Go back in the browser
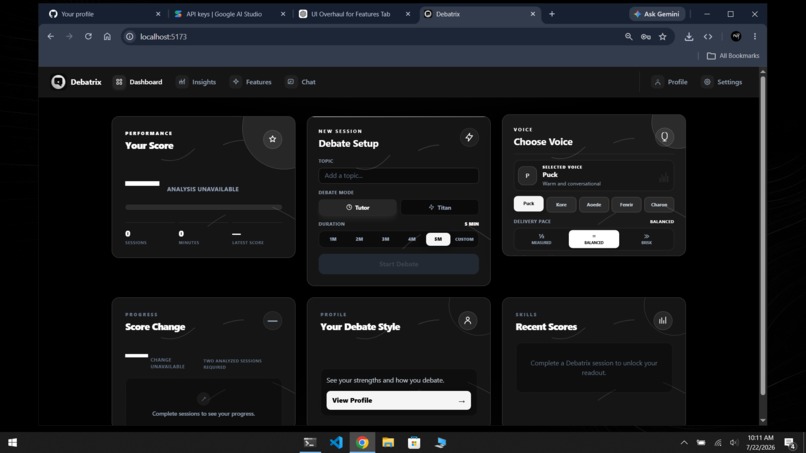The height and width of the screenshot is (453, 806). (x=50, y=37)
